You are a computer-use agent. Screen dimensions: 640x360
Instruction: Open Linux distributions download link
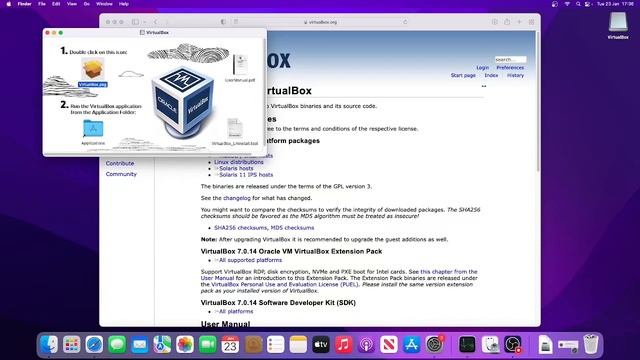tap(239, 162)
